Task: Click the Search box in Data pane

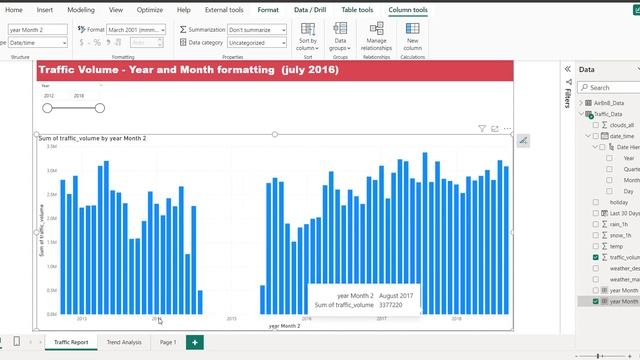Action: (x=609, y=87)
